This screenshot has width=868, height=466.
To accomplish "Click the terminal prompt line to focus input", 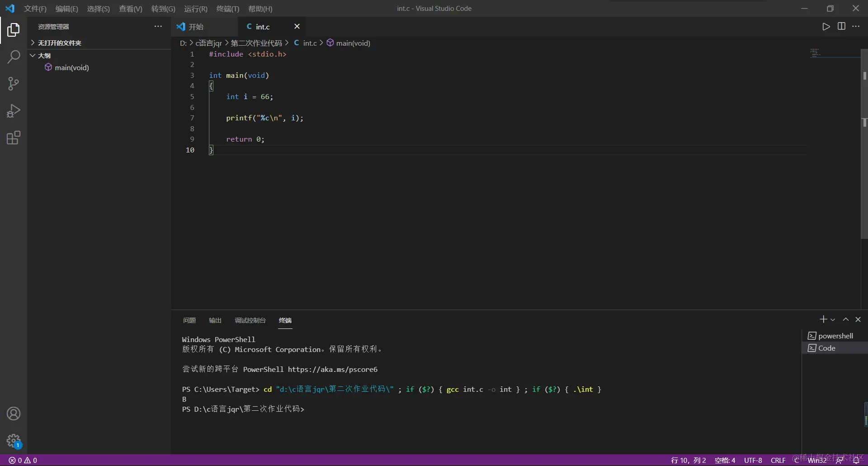I will pos(243,409).
